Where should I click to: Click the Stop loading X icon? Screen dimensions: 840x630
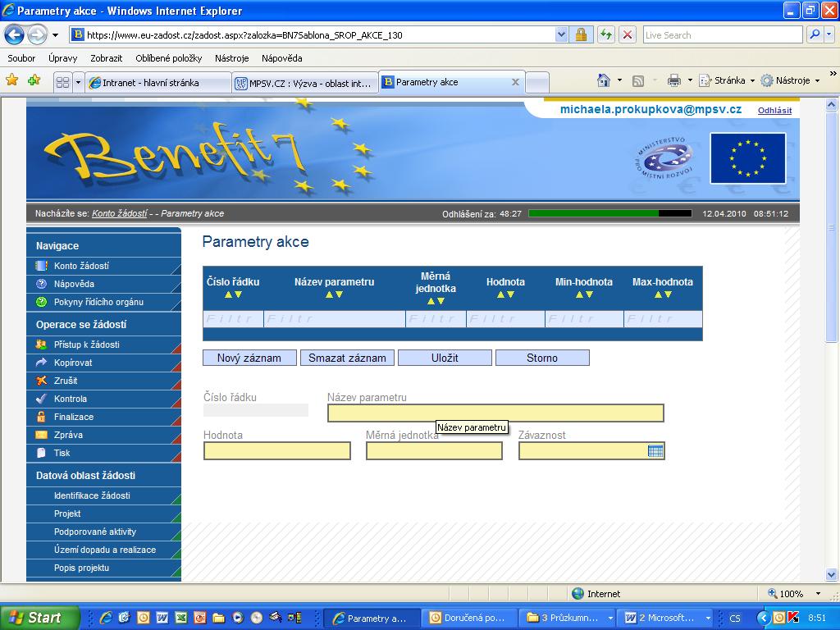coord(628,35)
